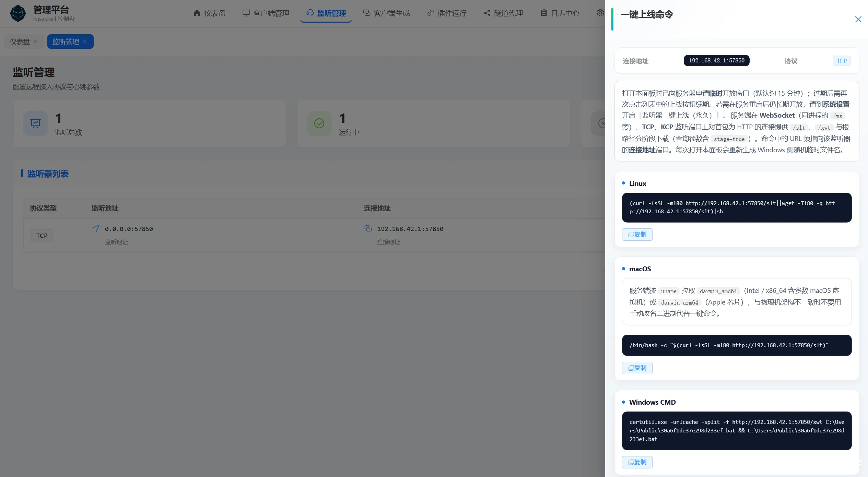Click the /ws inline code in the description
This screenshot has width=868, height=477.
(x=837, y=116)
